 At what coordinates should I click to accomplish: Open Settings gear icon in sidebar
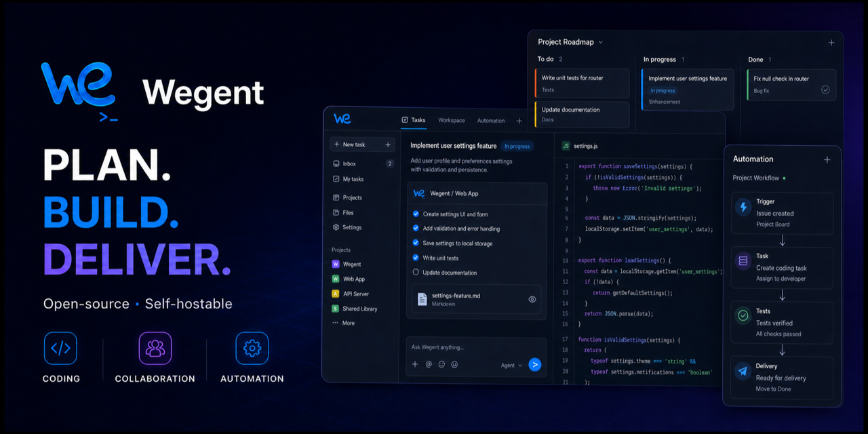[x=336, y=228]
